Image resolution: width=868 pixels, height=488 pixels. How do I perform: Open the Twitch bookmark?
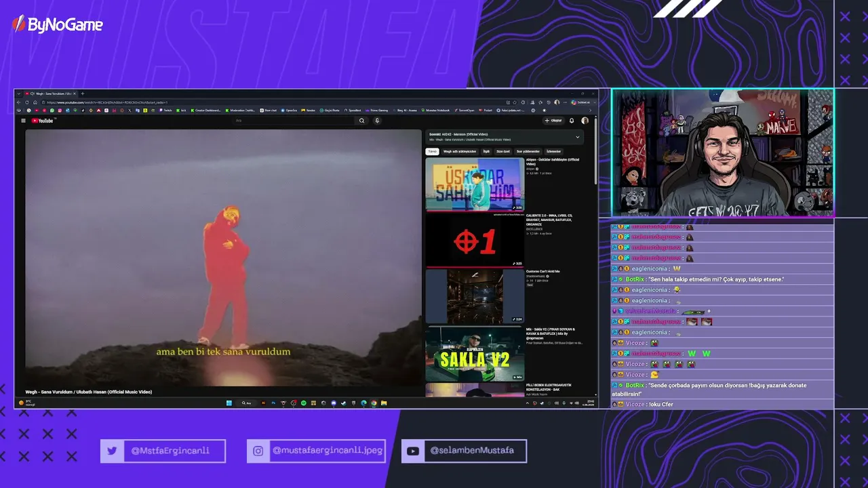click(x=166, y=110)
